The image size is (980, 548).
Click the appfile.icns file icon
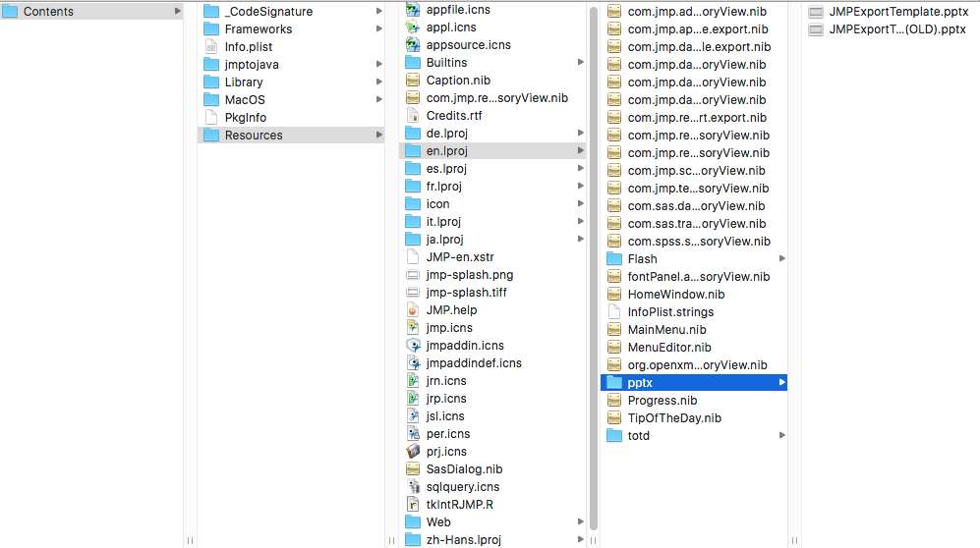click(413, 10)
